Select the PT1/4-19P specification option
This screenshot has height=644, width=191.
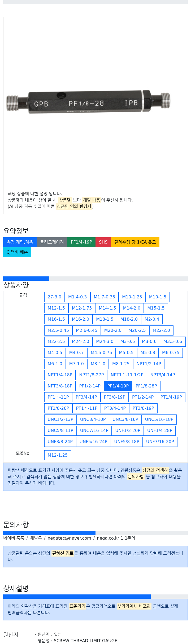point(171,397)
